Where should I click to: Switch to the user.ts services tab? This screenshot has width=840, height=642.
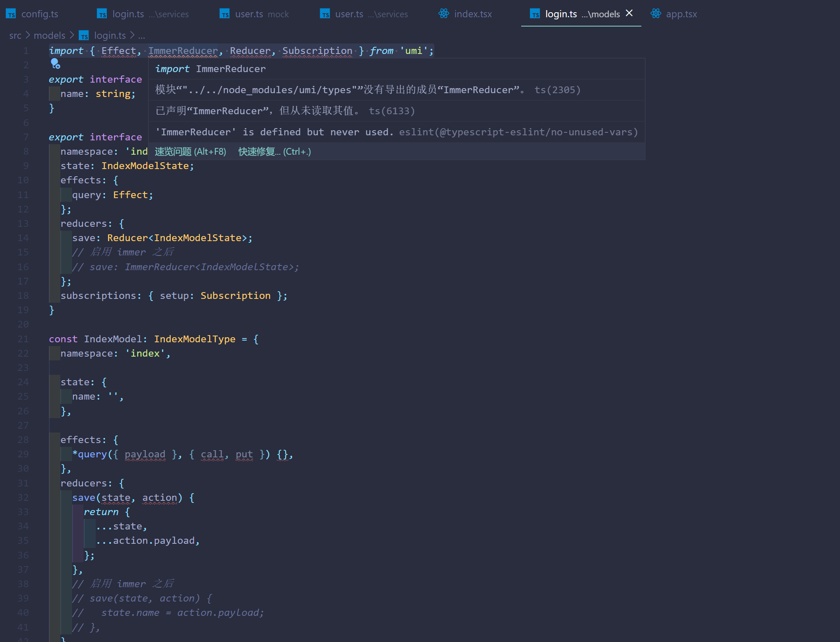point(349,13)
